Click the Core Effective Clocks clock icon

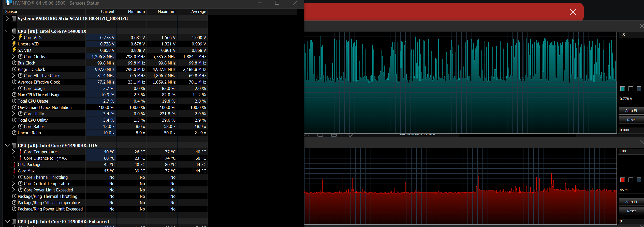tap(20, 75)
